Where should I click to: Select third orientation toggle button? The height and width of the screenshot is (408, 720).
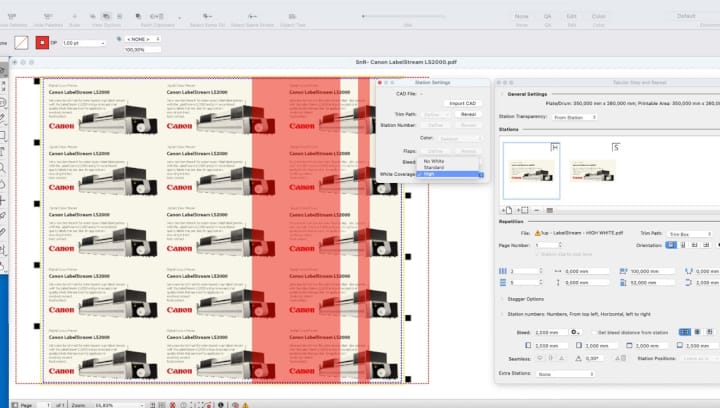pyautogui.click(x=694, y=245)
